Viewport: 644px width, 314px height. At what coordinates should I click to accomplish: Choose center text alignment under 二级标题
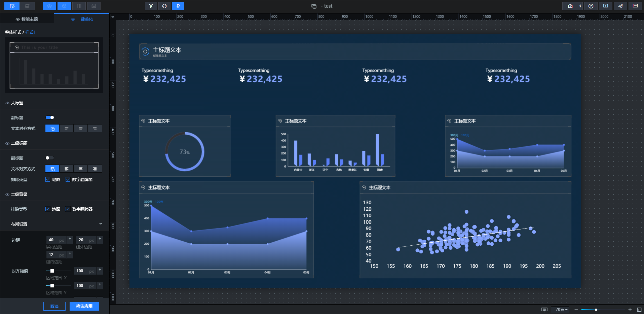81,169
